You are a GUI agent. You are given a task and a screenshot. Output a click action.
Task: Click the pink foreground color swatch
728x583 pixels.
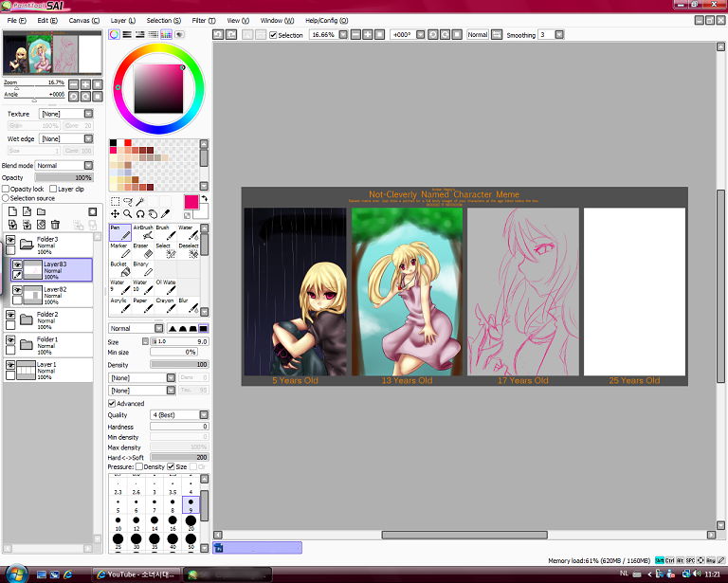191,202
